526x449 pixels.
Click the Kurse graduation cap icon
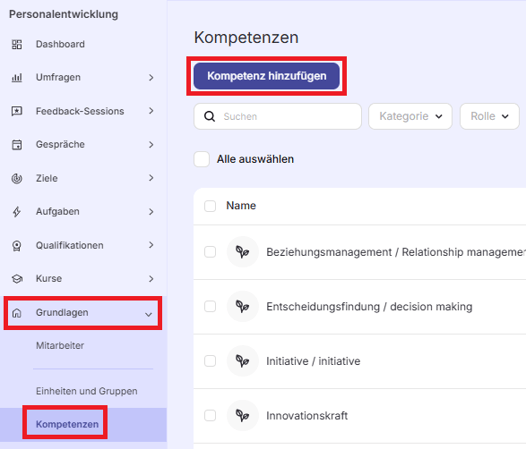click(17, 279)
